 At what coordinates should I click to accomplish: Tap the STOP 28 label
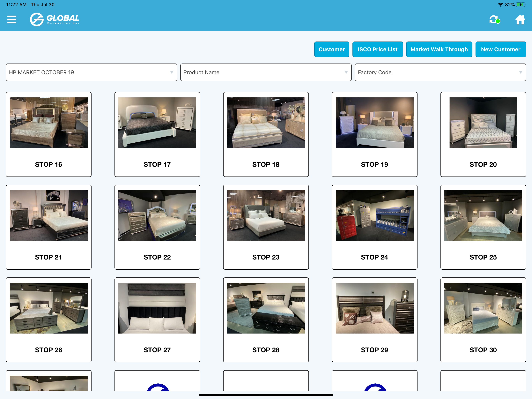pos(266,350)
